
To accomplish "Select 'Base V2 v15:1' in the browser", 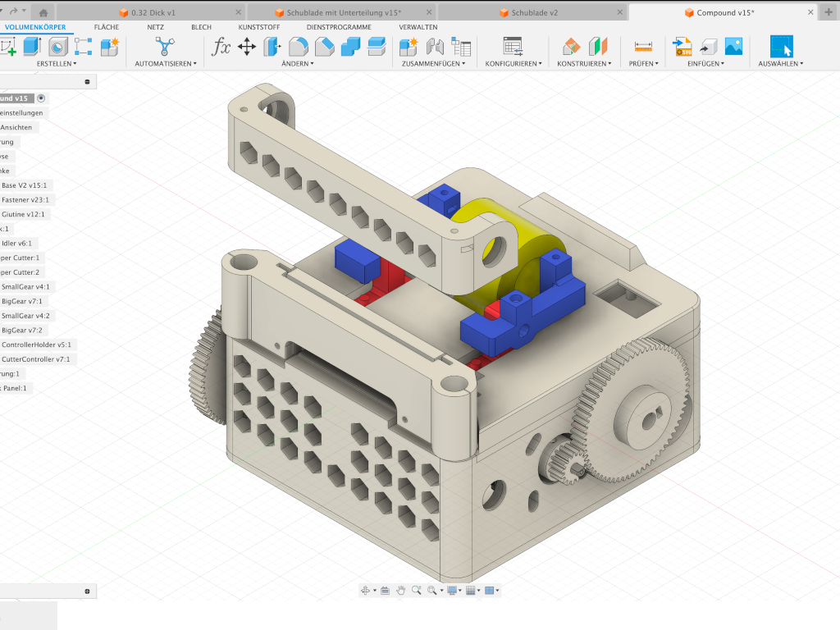I will (24, 185).
